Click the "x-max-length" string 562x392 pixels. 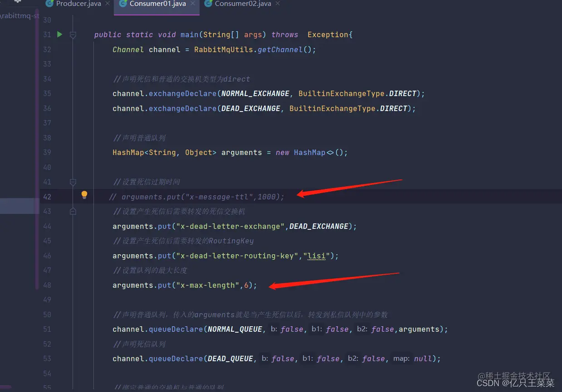[x=208, y=285]
